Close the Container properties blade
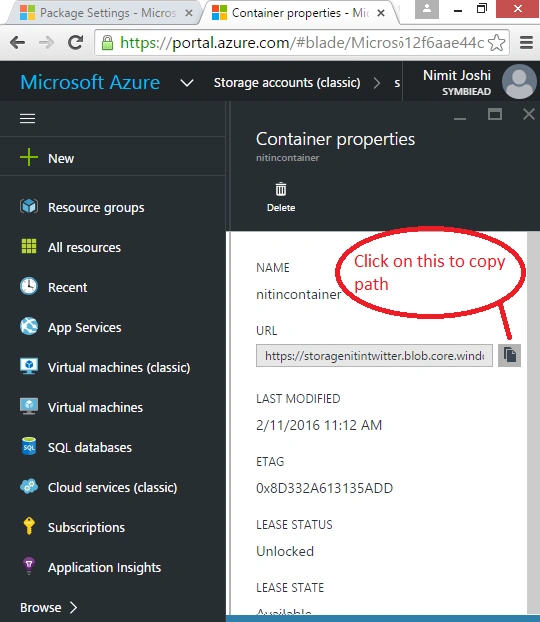This screenshot has height=622, width=540. (x=528, y=114)
